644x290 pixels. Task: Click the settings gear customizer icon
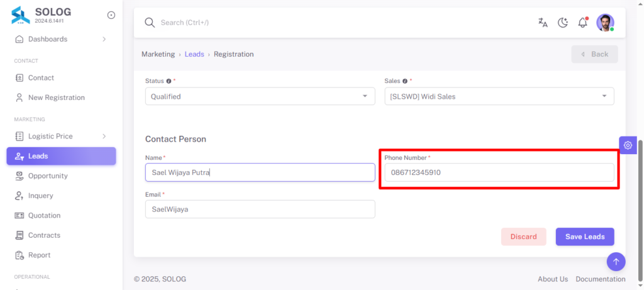click(x=628, y=145)
